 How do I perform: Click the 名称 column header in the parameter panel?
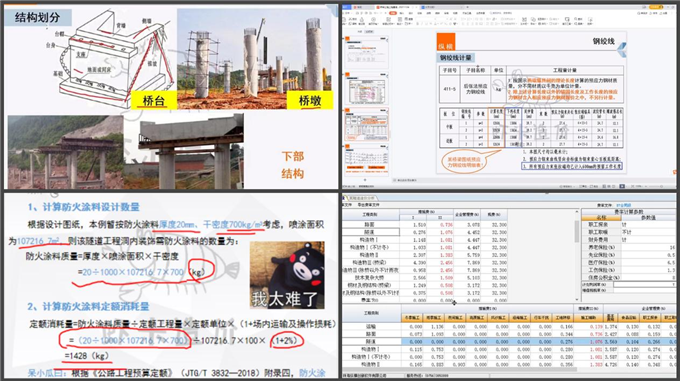click(x=601, y=218)
